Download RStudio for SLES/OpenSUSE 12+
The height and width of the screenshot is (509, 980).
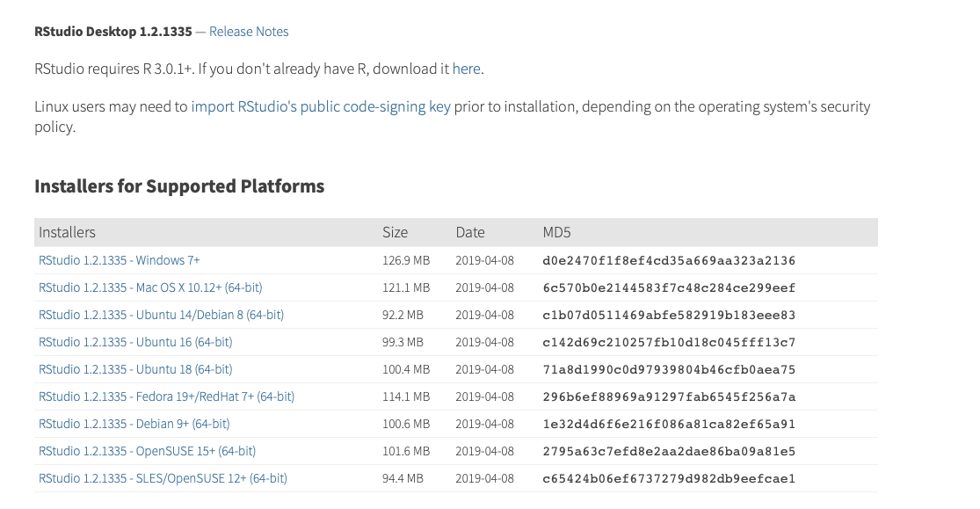click(163, 478)
